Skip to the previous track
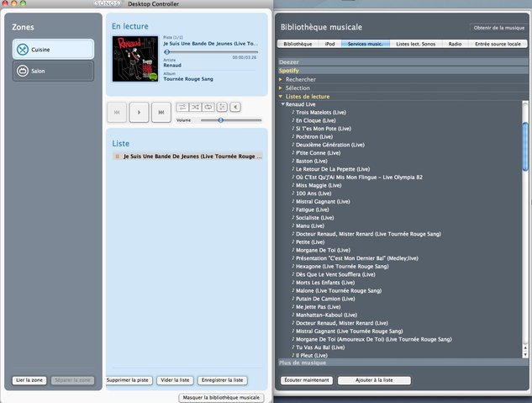532x403 pixels. click(117, 112)
